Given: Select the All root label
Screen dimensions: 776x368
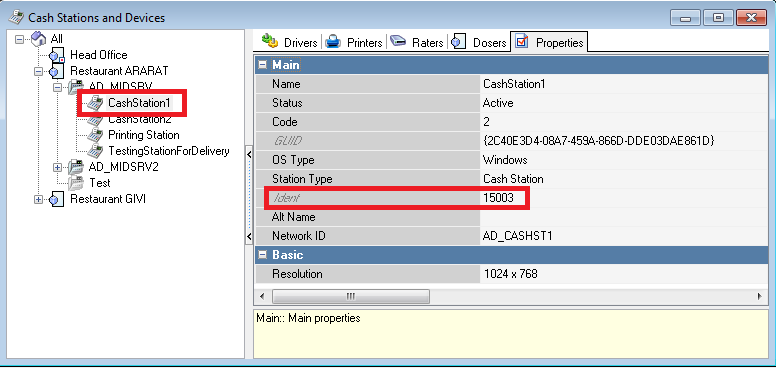Looking at the screenshot, I should (x=57, y=39).
